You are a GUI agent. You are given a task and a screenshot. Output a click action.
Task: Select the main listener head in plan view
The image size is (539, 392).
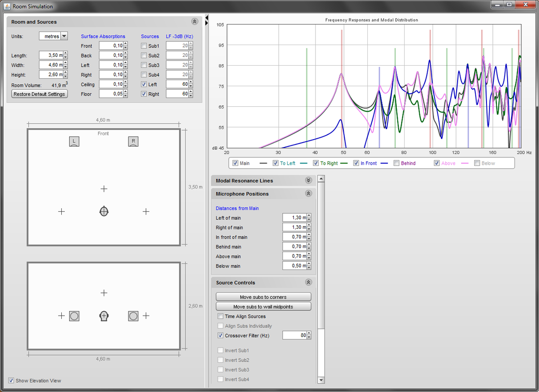point(104,211)
